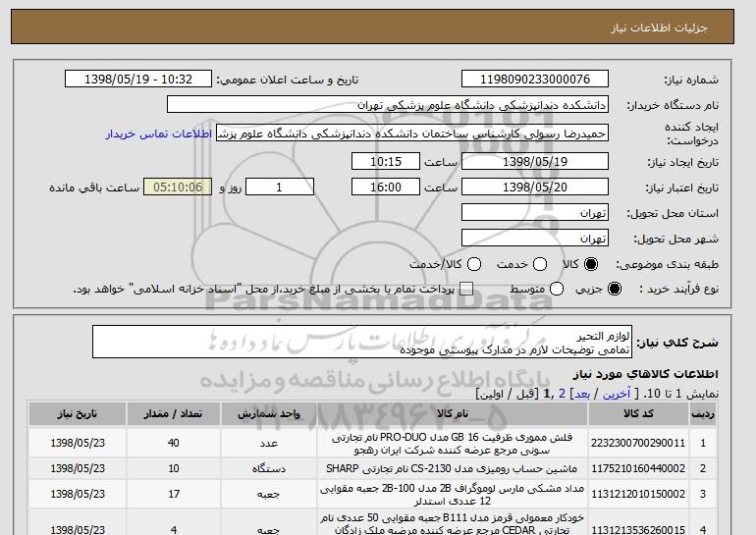Viewport: 756px width, 535px height.
Task: Click the 2B pencil item name
Action: (453, 495)
